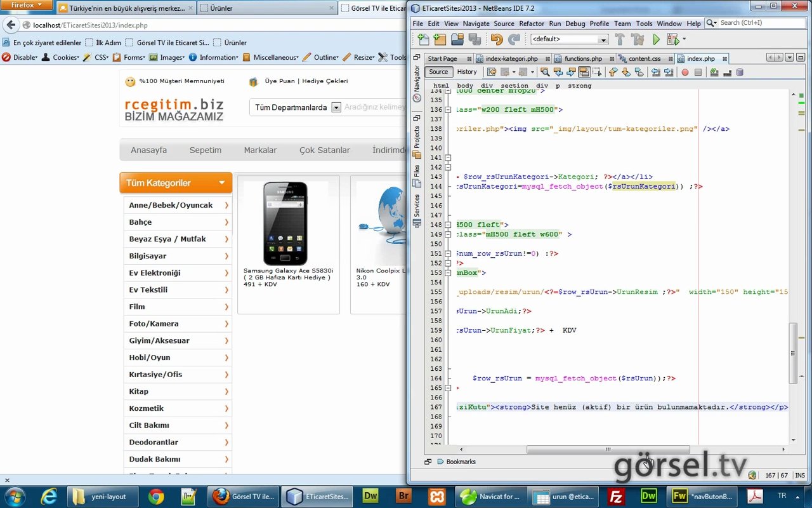Viewport: 812px width, 508px height.
Task: Click the green Run Project icon
Action: click(x=656, y=39)
